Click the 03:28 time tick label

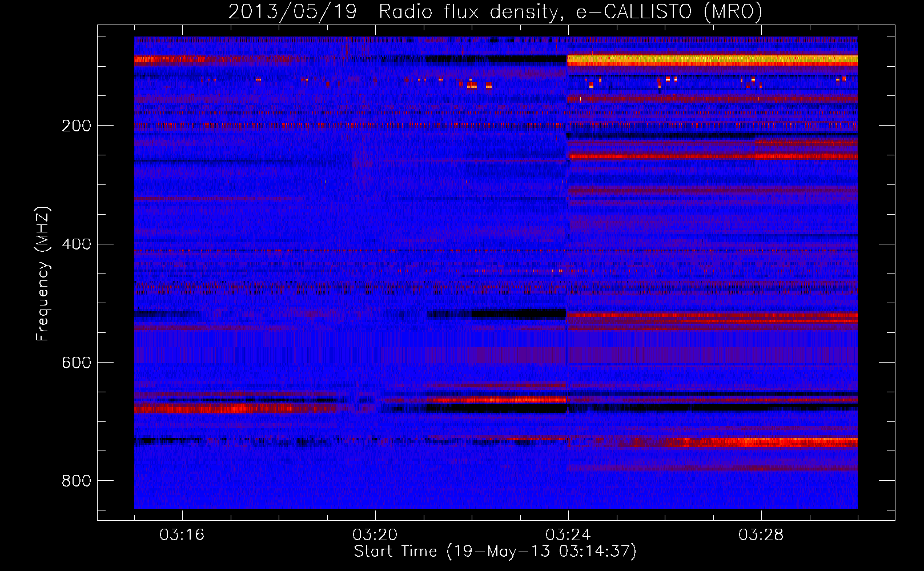pyautogui.click(x=761, y=535)
